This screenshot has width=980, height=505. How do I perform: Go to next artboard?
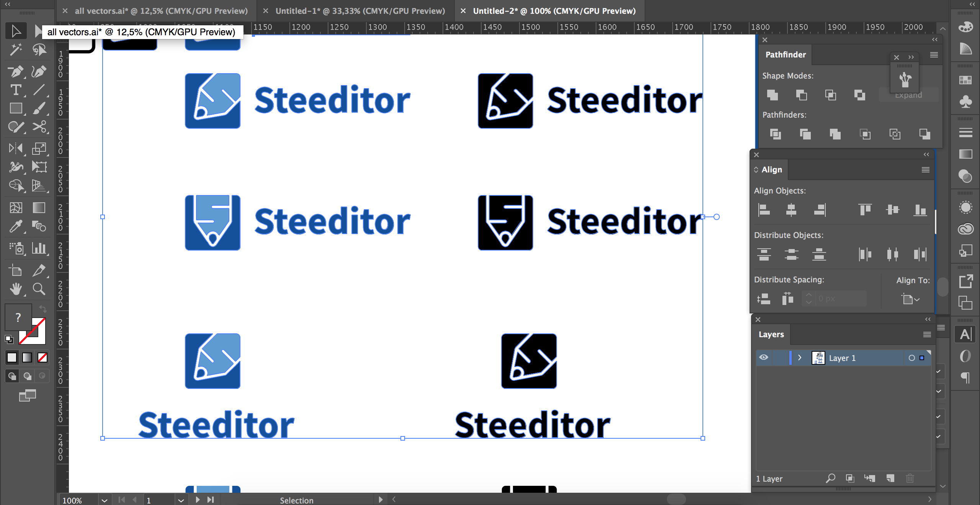(x=198, y=500)
